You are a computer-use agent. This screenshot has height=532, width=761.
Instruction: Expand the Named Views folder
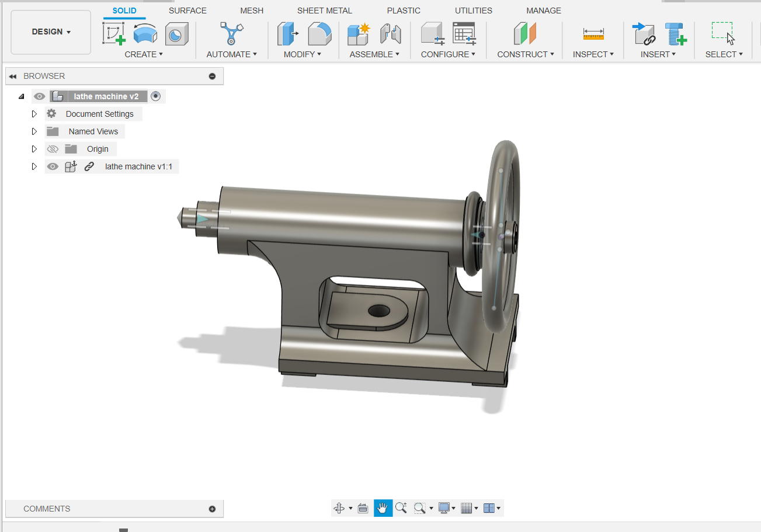point(34,131)
